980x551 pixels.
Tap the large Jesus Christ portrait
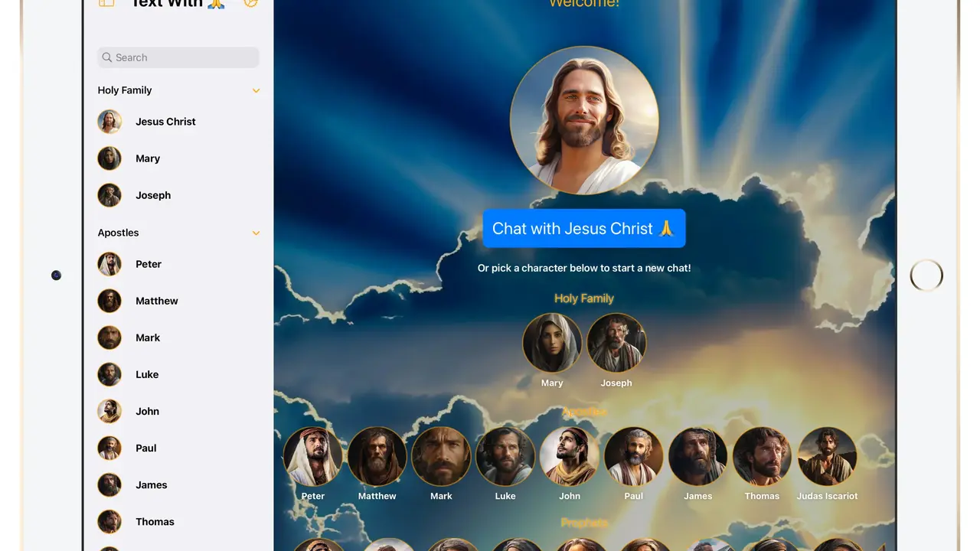tap(584, 120)
